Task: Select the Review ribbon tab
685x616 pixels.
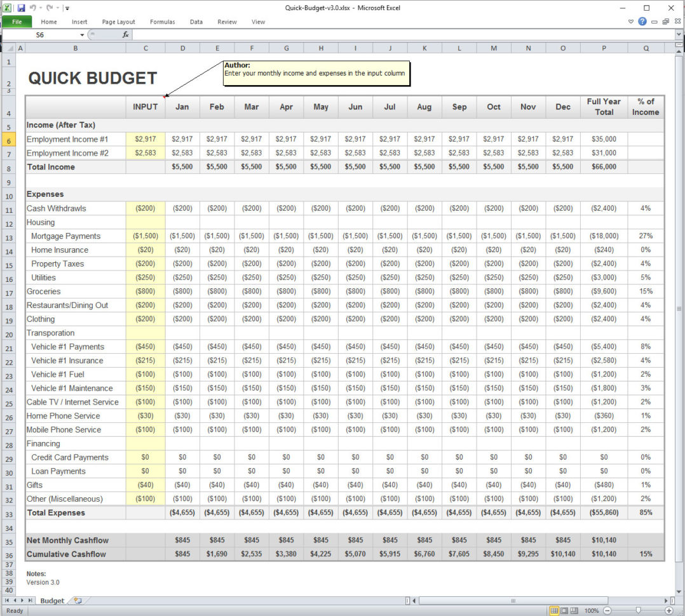Action: pyautogui.click(x=227, y=21)
